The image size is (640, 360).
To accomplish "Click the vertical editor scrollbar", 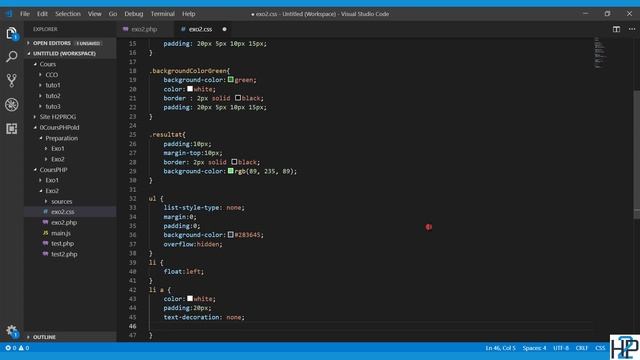I will (x=637, y=154).
